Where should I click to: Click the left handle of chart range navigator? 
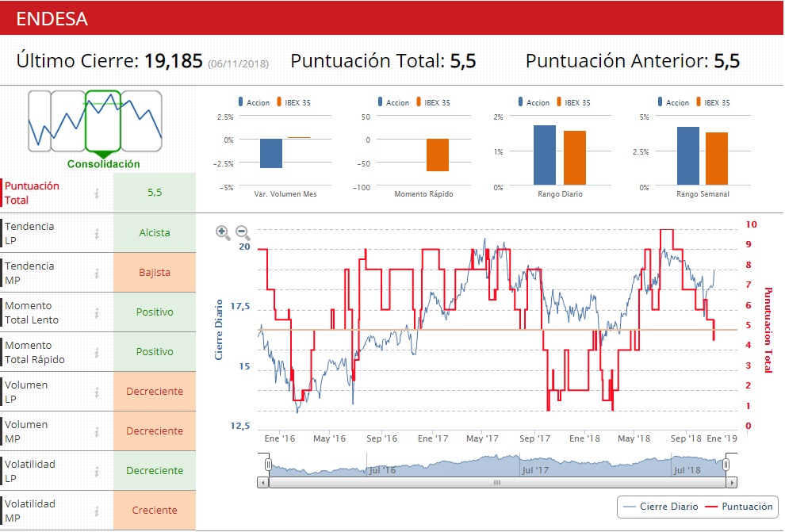click(268, 465)
